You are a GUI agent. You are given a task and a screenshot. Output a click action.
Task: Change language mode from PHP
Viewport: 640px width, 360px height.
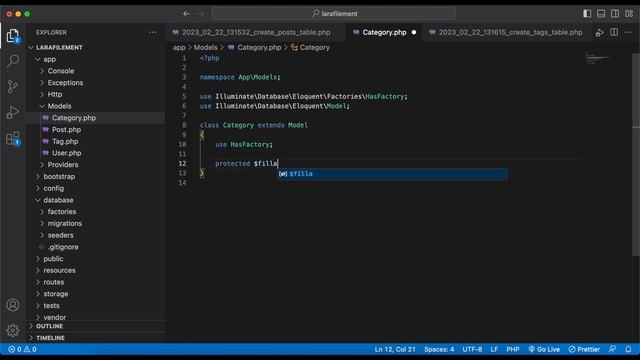tap(513, 349)
